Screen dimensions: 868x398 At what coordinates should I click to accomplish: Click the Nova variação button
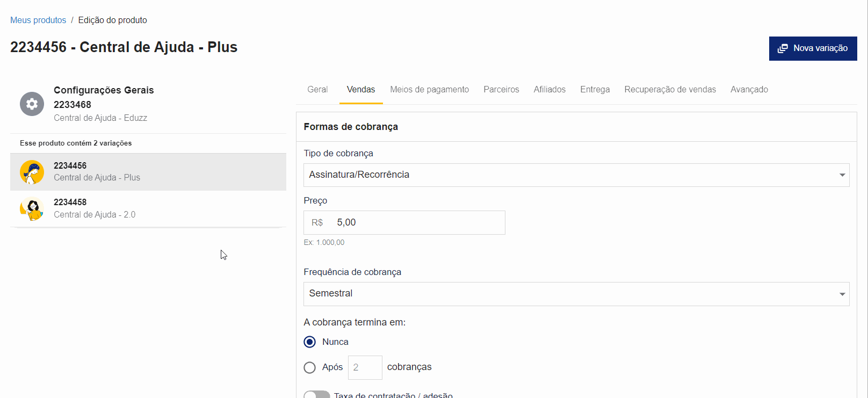pos(813,48)
